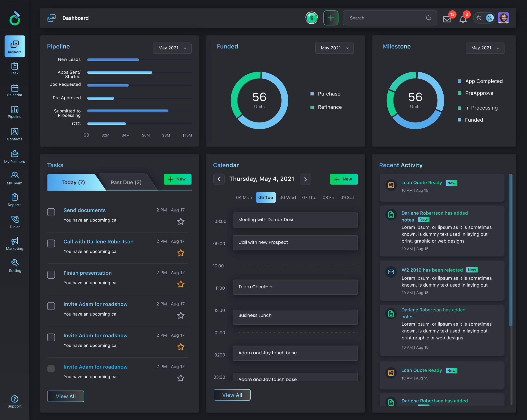The height and width of the screenshot is (420, 527).
Task: Open My Team from the sidebar
Action: tap(15, 178)
